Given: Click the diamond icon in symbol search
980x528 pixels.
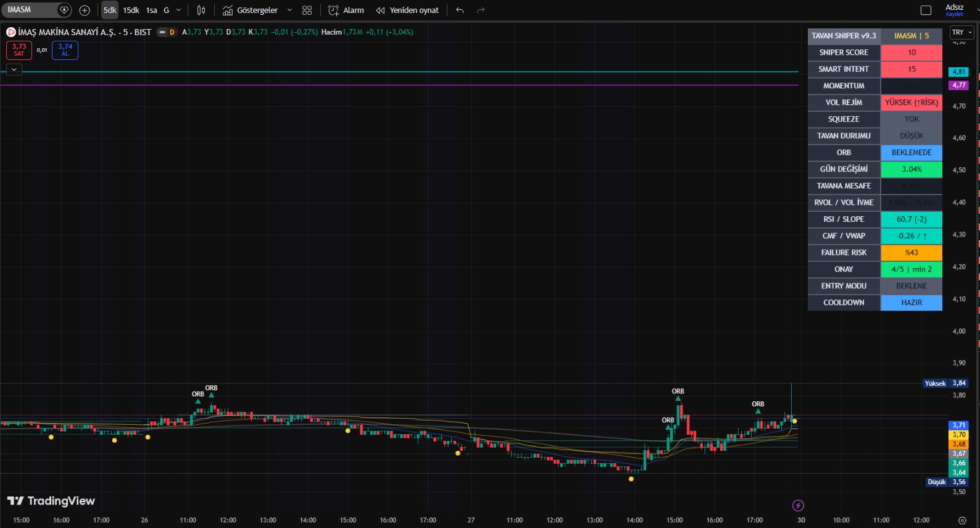Looking at the screenshot, I should click(x=64, y=10).
